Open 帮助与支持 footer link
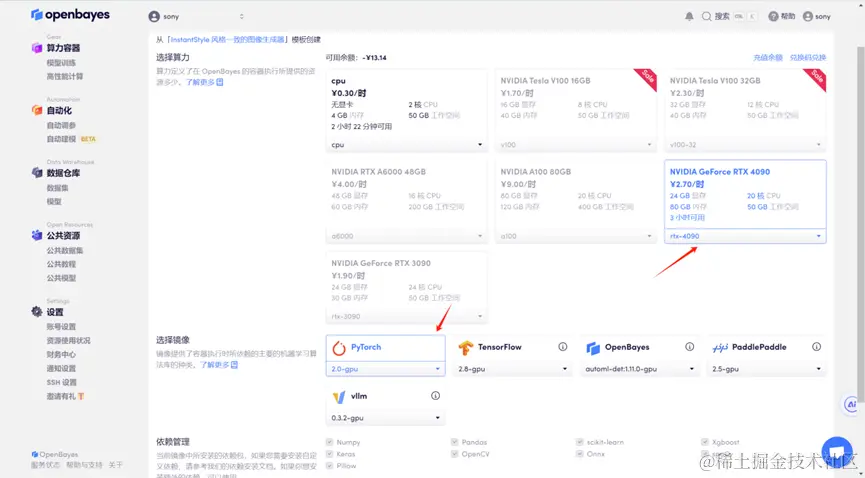 point(84,465)
